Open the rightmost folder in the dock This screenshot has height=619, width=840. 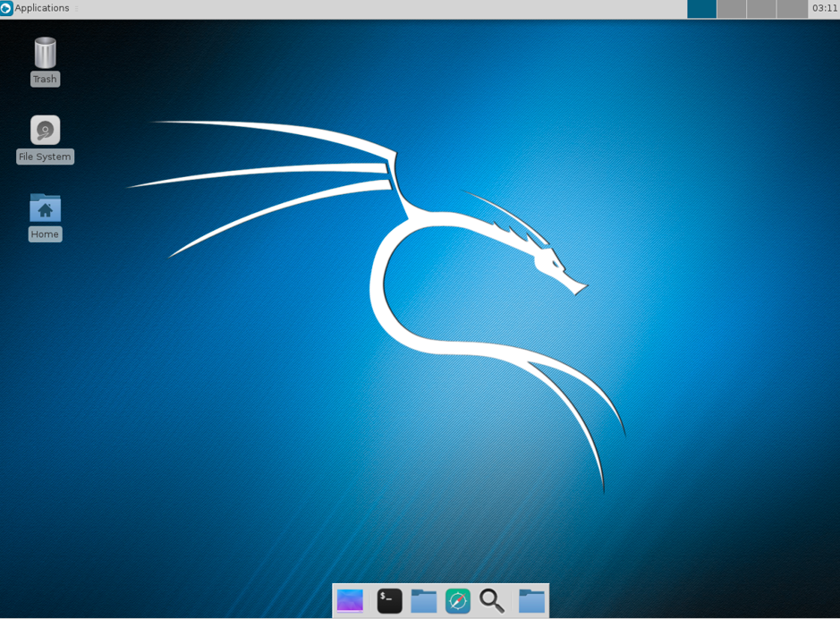532,601
